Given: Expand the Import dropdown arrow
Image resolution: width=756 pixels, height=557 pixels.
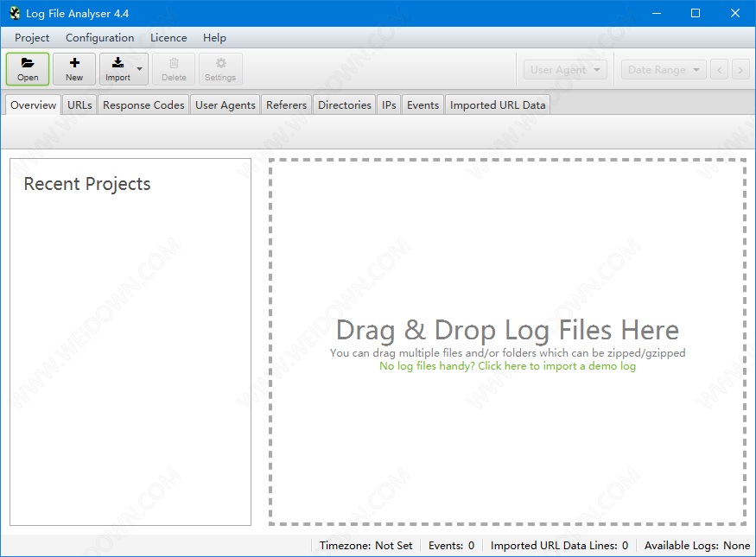Looking at the screenshot, I should point(140,69).
